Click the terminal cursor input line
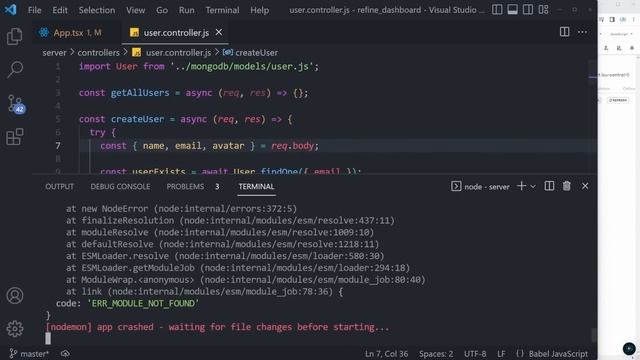Screen dimensions: 640x360 pos(48,338)
